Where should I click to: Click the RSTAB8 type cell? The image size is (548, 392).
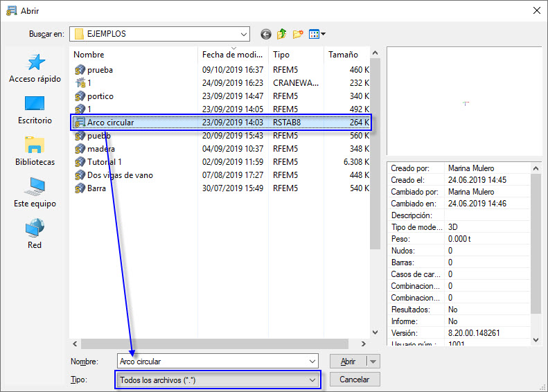(x=287, y=123)
